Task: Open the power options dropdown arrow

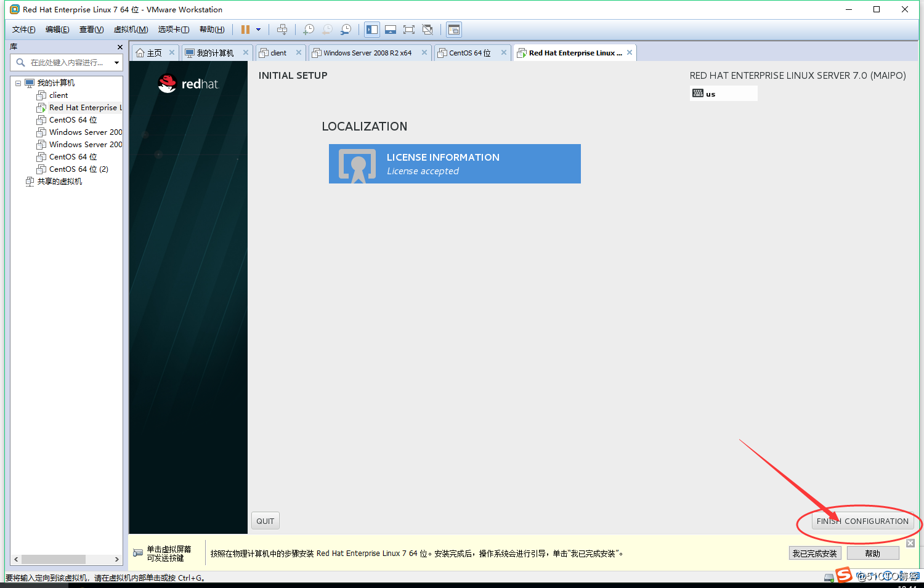Action: tap(259, 30)
